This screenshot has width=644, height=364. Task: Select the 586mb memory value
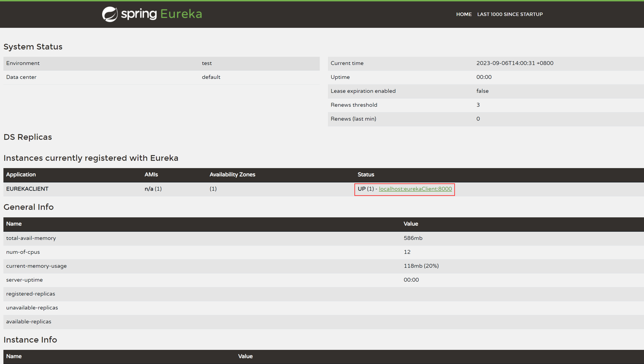(x=413, y=238)
